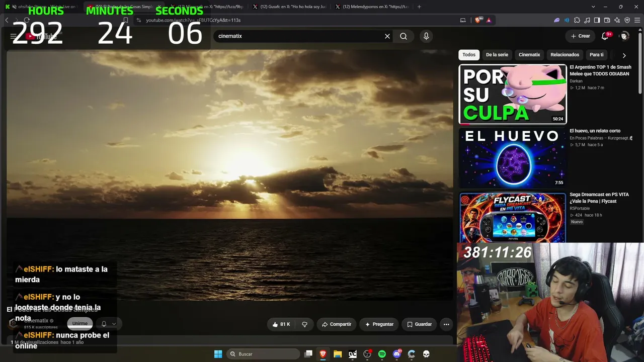644x362 pixels.
Task: Open the Leo AI sparkle icon
Action: pyautogui.click(x=617, y=20)
